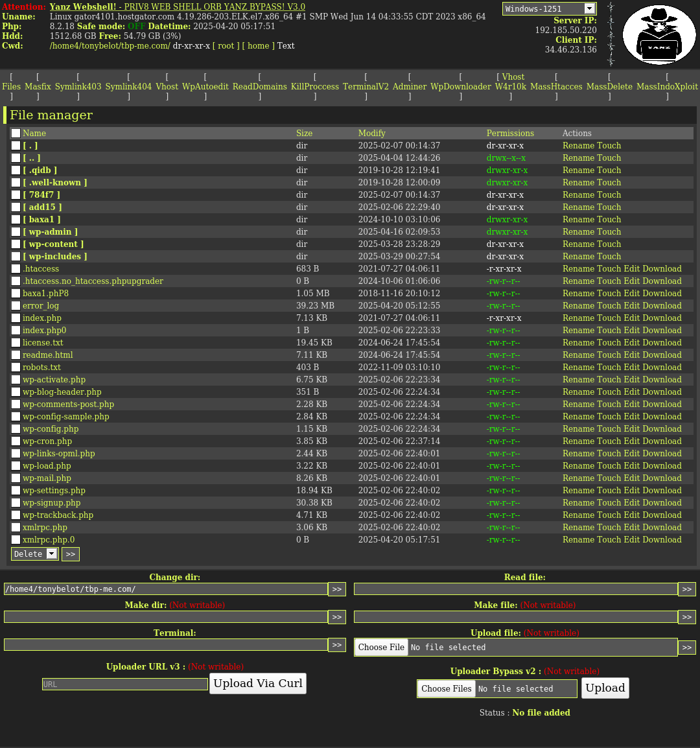Click Rename for readme.html

click(578, 355)
